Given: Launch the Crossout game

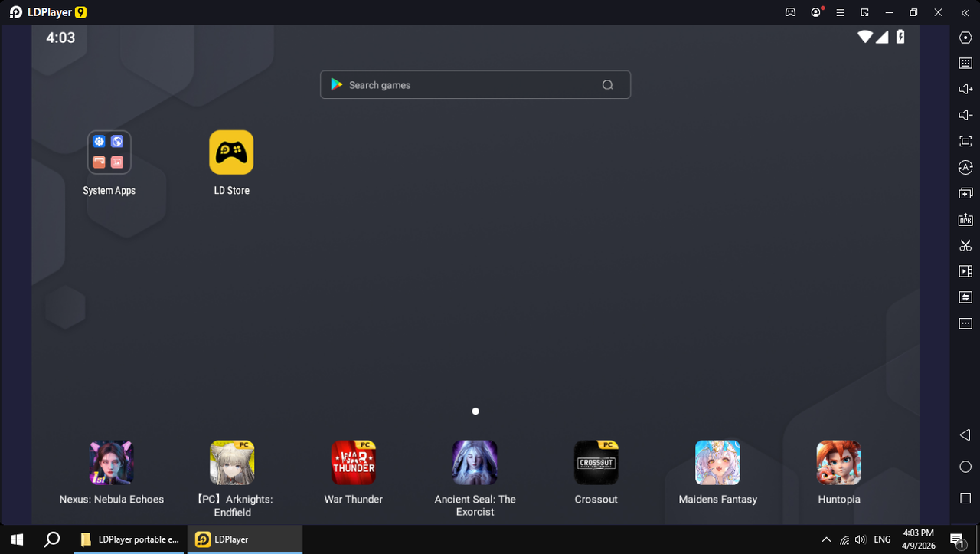Looking at the screenshot, I should coord(596,463).
